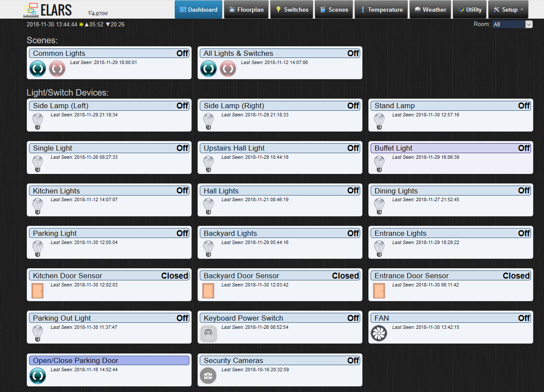Click the FAN device icon
Image resolution: width=544 pixels, height=392 pixels.
(379, 334)
